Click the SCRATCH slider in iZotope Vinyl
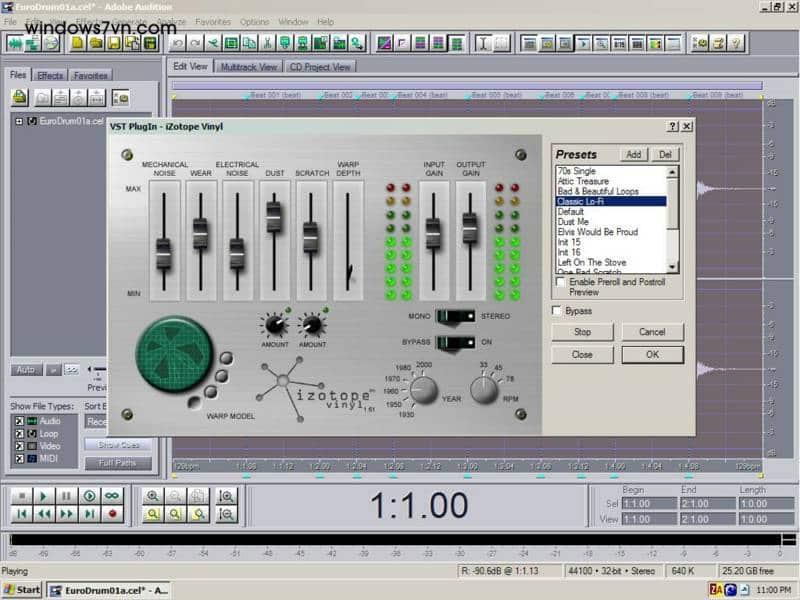 click(x=312, y=235)
